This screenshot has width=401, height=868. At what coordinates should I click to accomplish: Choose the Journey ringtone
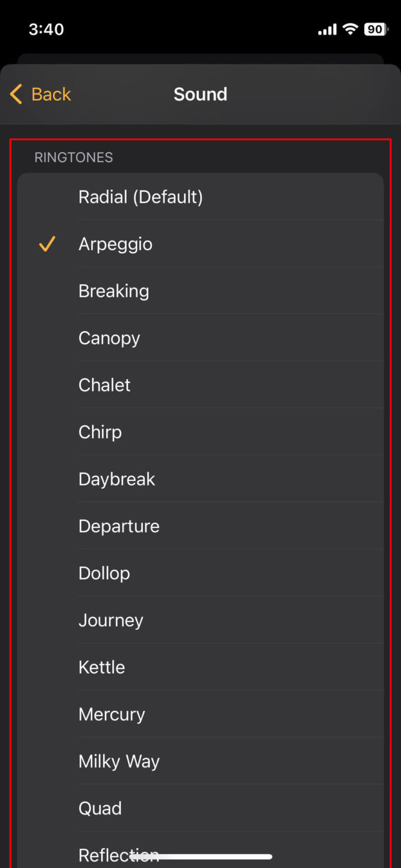pos(111,620)
